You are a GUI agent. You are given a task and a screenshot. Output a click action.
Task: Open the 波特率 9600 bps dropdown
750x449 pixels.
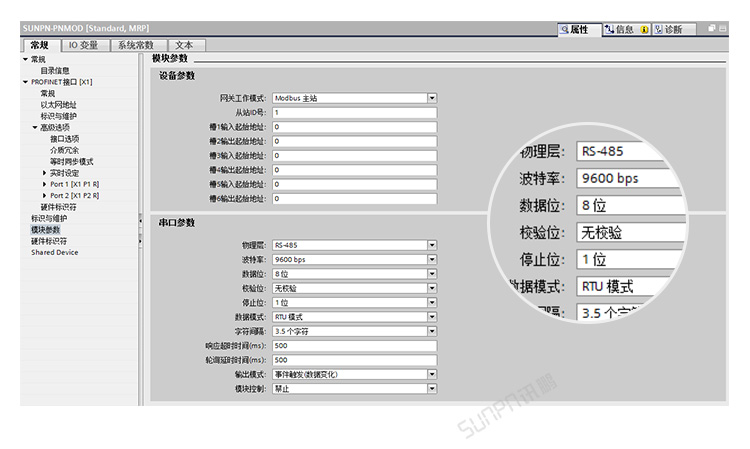(x=432, y=260)
